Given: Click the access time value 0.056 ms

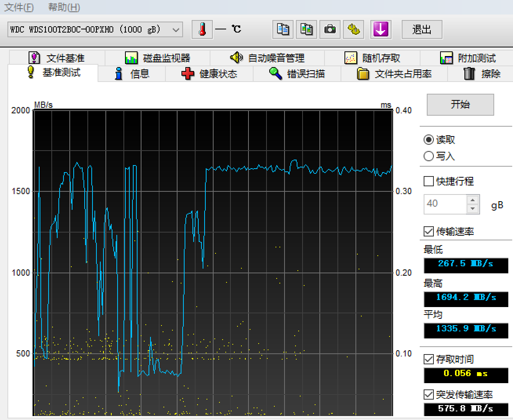Looking at the screenshot, I should tap(466, 375).
